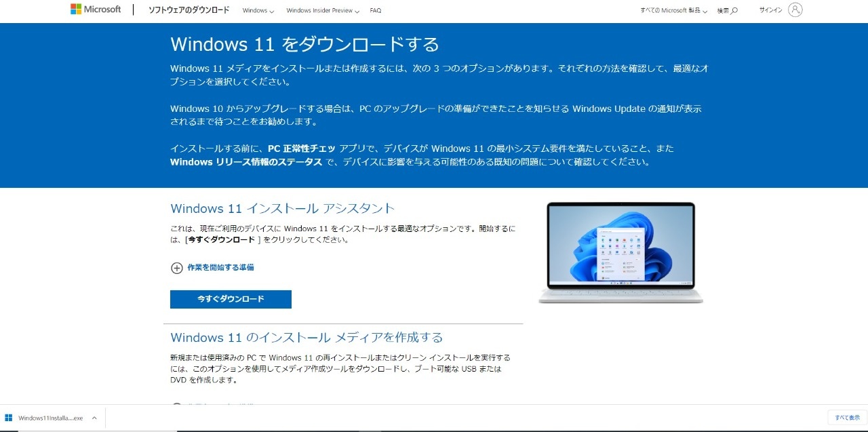Click すべて表示 in download bar
This screenshot has height=432, width=868.
point(847,417)
